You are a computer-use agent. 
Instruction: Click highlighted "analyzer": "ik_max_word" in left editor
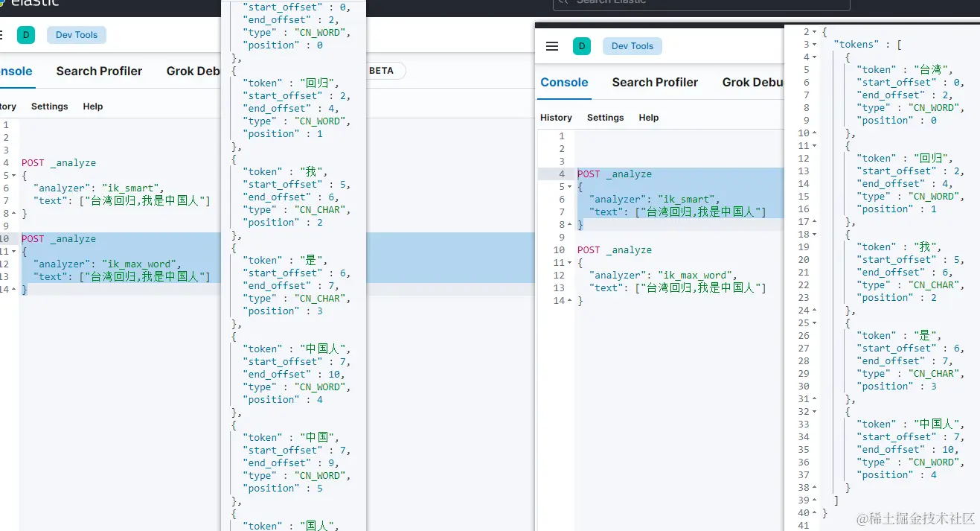107,264
